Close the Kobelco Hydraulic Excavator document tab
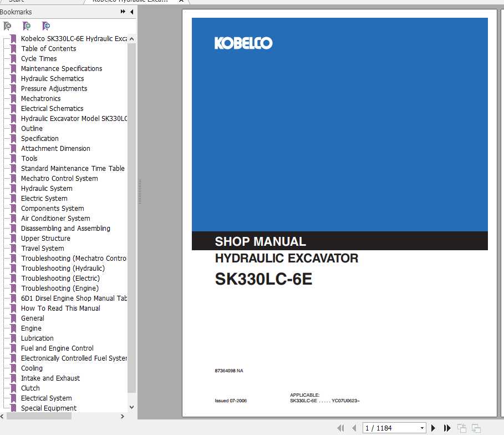The width and height of the screenshot is (504, 435). 181,1
